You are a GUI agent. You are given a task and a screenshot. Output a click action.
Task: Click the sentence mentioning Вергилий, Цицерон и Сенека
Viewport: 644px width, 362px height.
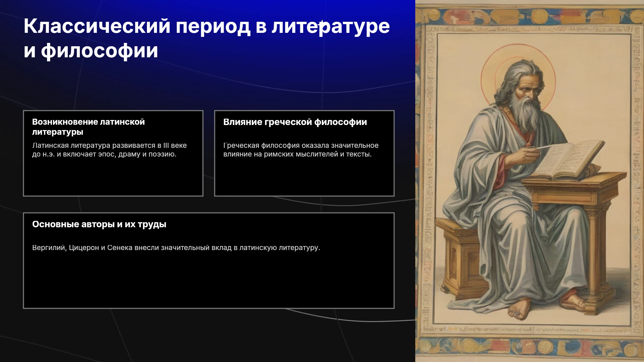click(176, 248)
